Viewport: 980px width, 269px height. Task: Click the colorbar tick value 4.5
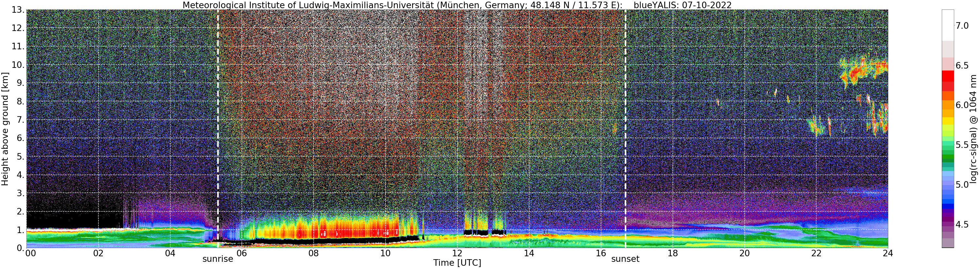962,225
